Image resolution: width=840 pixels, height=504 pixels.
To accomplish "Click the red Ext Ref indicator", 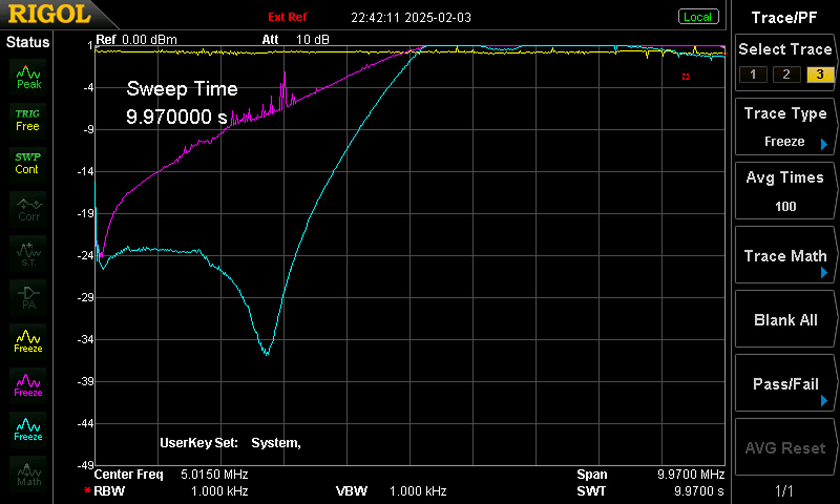I will click(x=287, y=17).
